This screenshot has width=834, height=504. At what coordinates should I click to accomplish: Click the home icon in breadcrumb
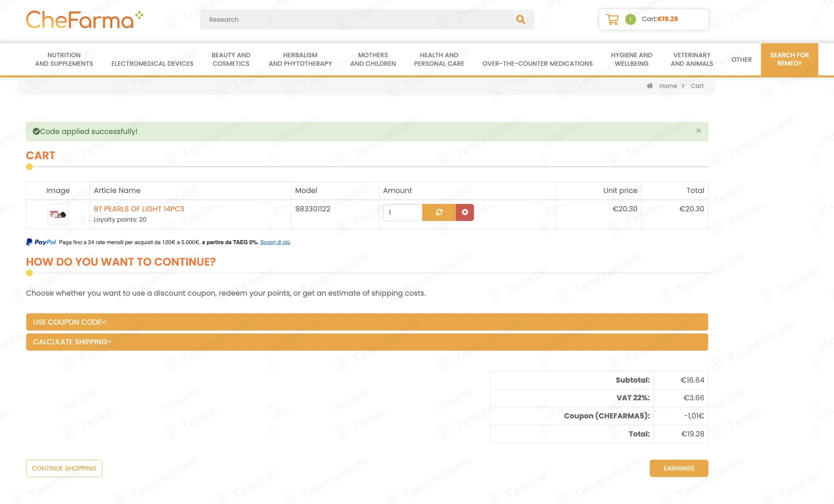click(650, 86)
